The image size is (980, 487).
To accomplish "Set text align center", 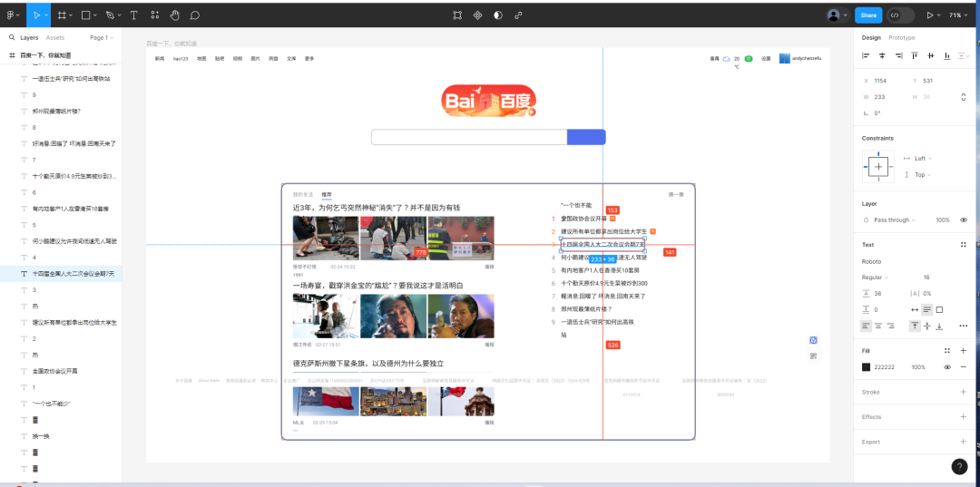I will 878,326.
